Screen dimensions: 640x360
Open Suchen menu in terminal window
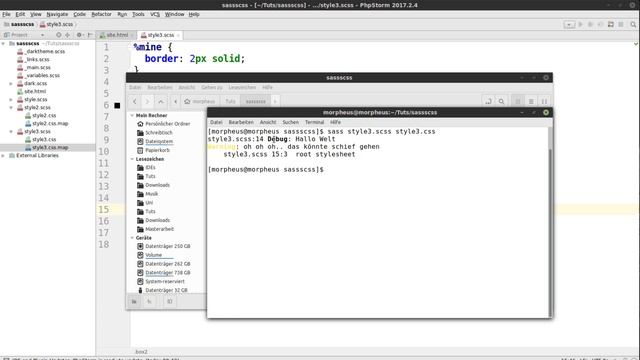(291, 122)
